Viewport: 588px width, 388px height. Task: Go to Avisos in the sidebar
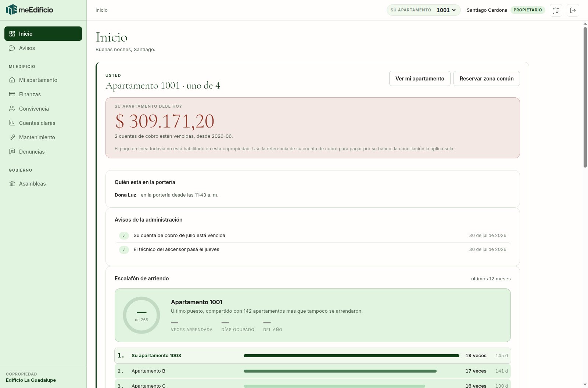point(43,48)
